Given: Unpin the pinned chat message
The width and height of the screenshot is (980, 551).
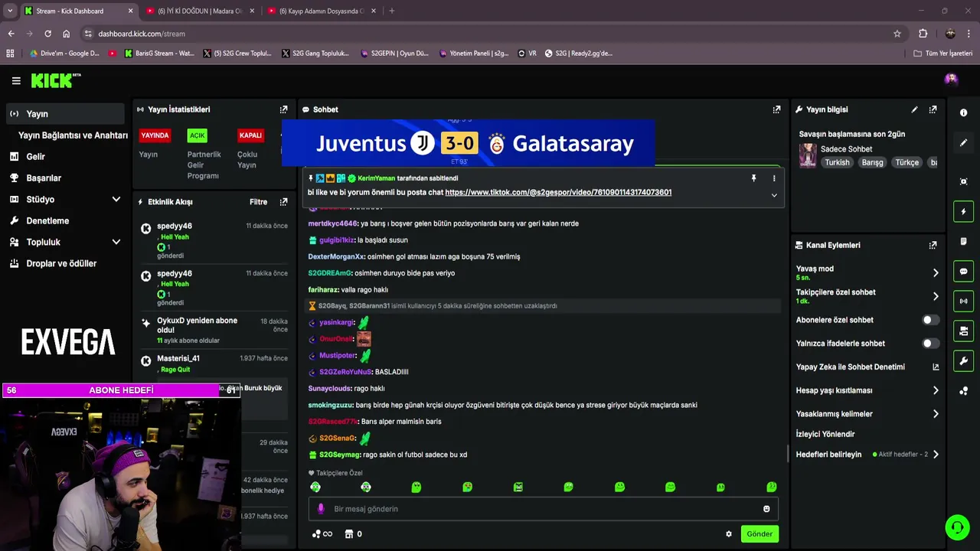Looking at the screenshot, I should 753,178.
